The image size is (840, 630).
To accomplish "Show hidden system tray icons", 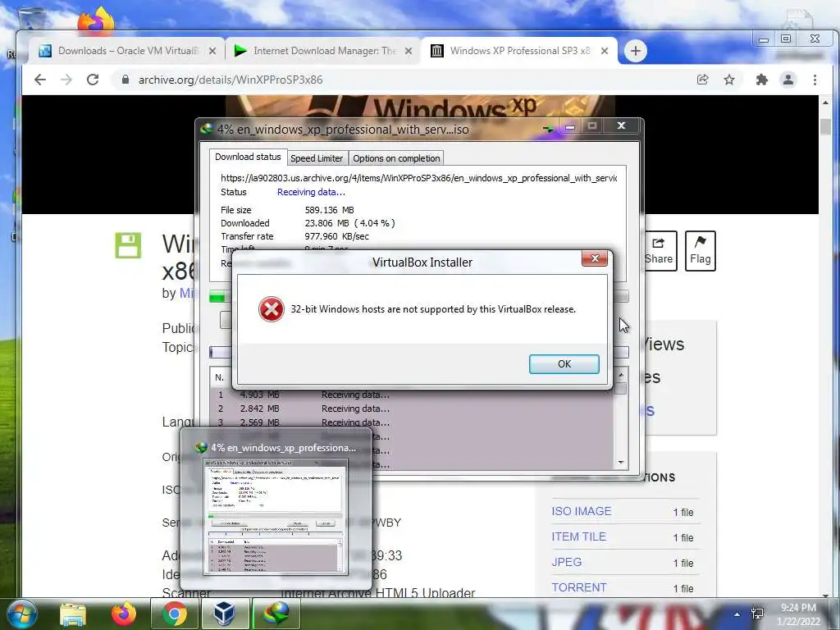I will pos(737,615).
